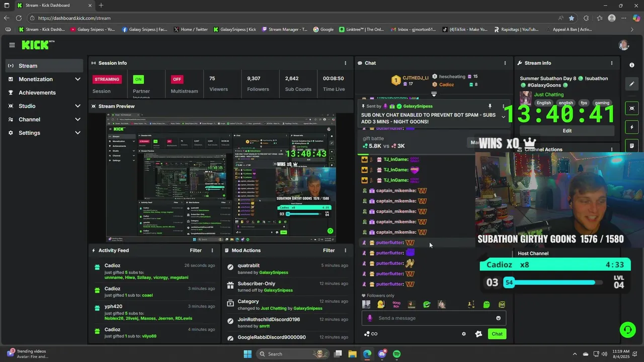
Task: Click the Followers only indicator above emotes
Action: [x=378, y=296]
